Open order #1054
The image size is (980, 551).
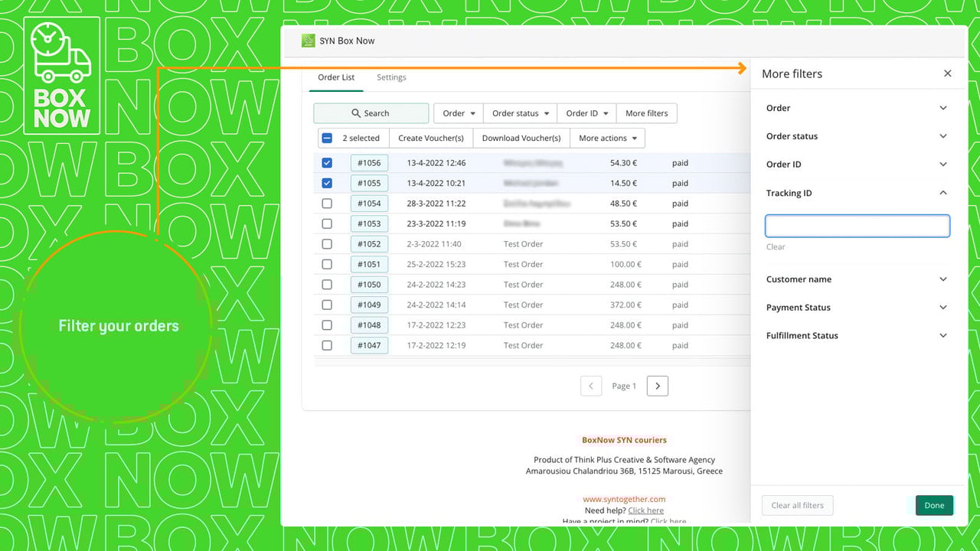tap(369, 204)
